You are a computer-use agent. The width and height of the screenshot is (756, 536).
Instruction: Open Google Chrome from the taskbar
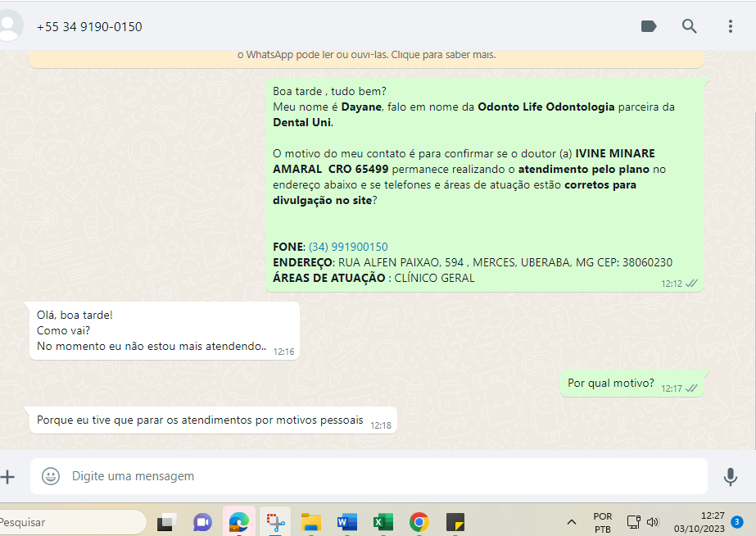tap(419, 522)
